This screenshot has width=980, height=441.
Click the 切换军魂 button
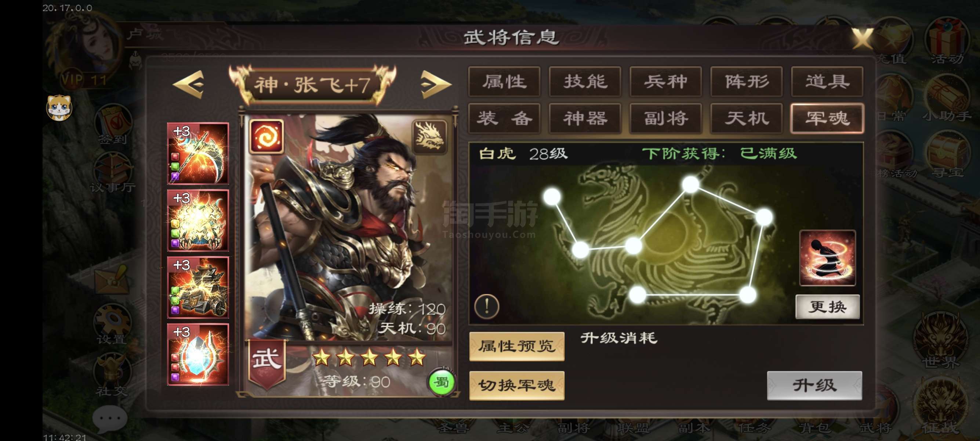click(517, 386)
